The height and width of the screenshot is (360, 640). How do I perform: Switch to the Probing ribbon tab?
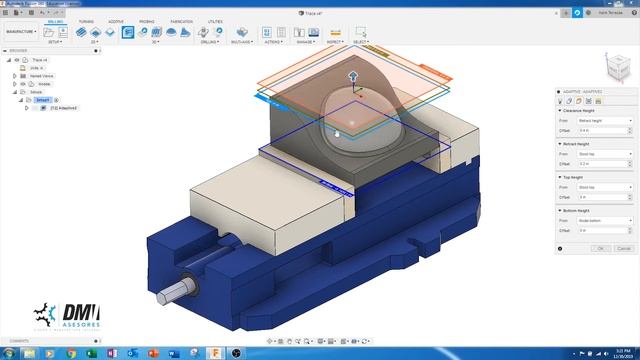[147, 22]
